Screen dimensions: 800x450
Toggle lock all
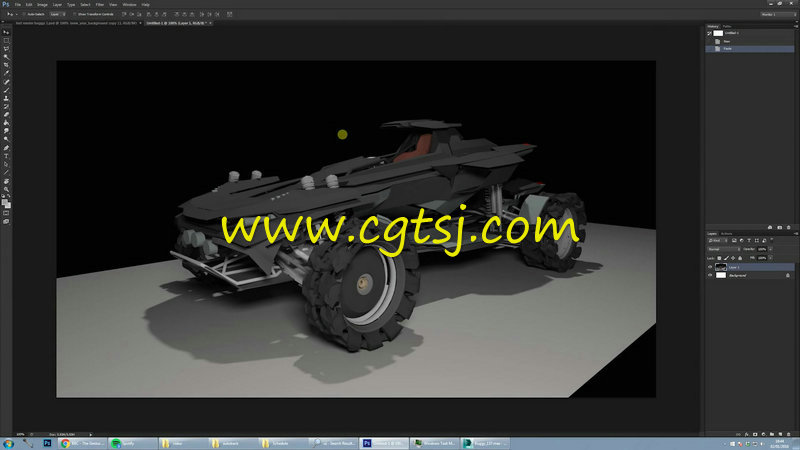point(740,258)
